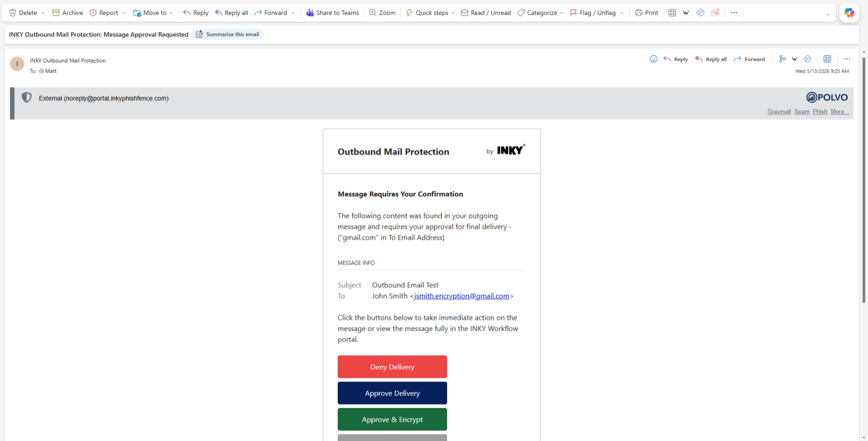
Task: Click the Graymail link in banner
Action: click(x=779, y=112)
